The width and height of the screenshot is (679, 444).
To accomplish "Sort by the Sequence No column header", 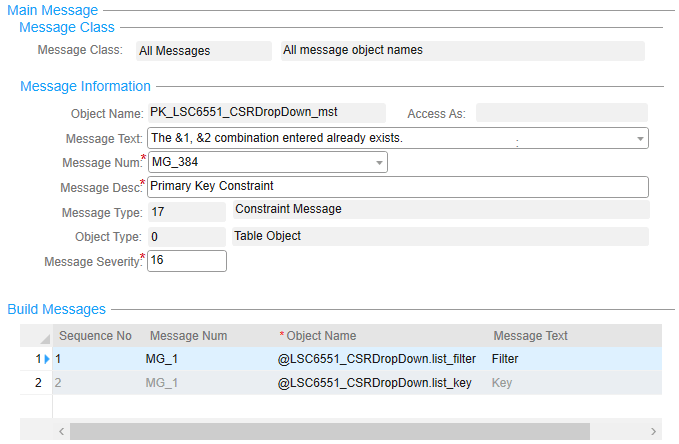I will click(x=95, y=336).
